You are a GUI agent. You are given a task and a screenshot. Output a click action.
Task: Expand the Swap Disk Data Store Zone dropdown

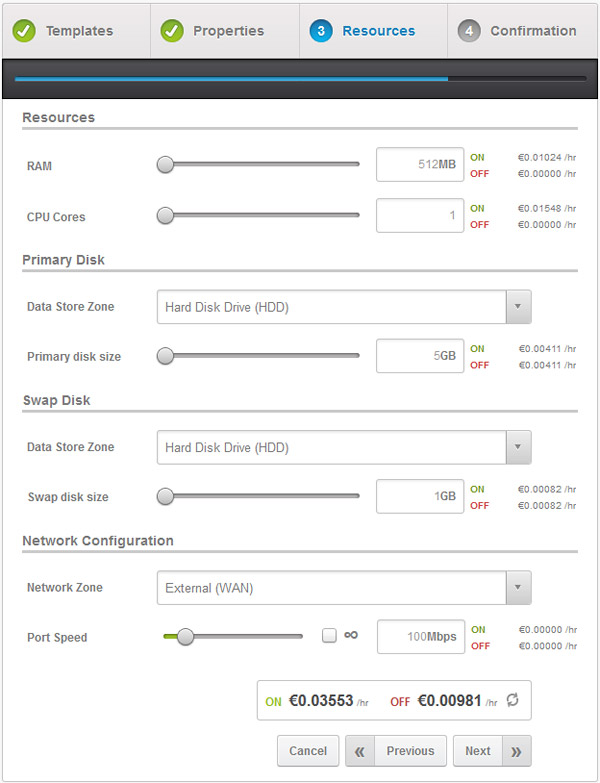pyautogui.click(x=344, y=447)
